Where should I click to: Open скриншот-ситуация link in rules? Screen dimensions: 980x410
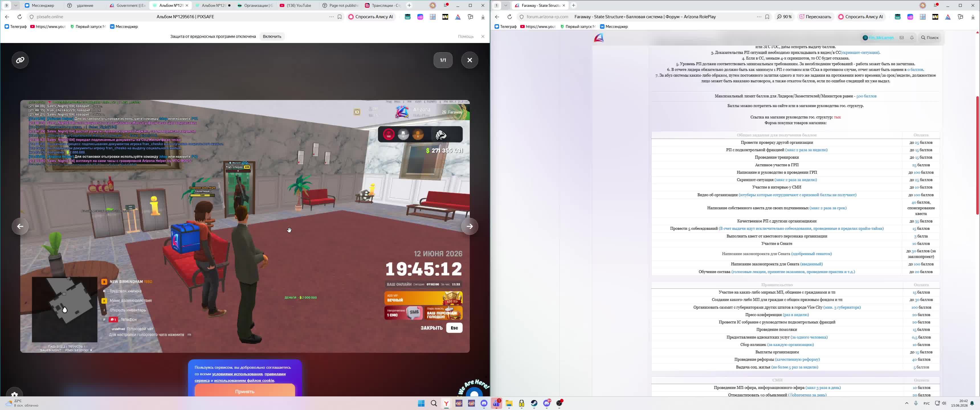pyautogui.click(x=860, y=52)
